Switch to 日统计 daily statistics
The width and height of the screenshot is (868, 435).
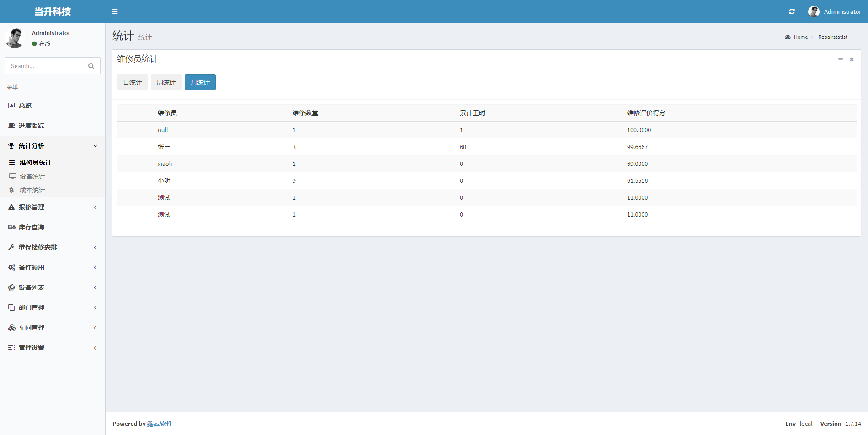tap(133, 82)
